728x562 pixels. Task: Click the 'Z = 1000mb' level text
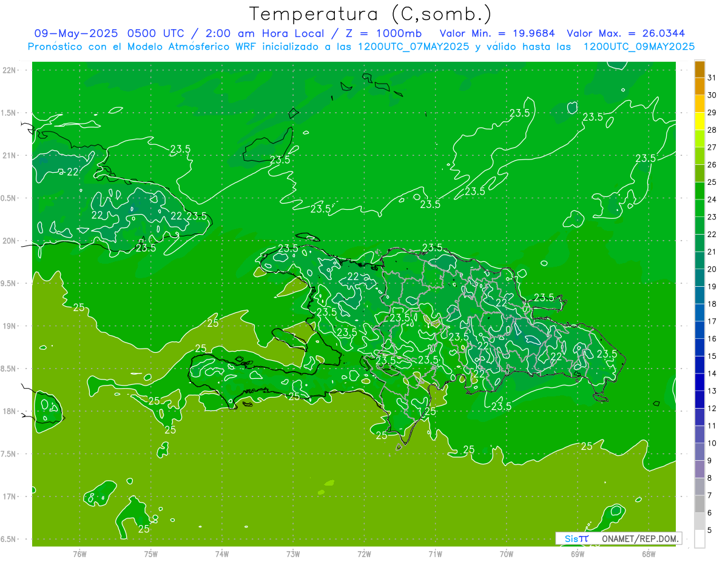point(383,33)
